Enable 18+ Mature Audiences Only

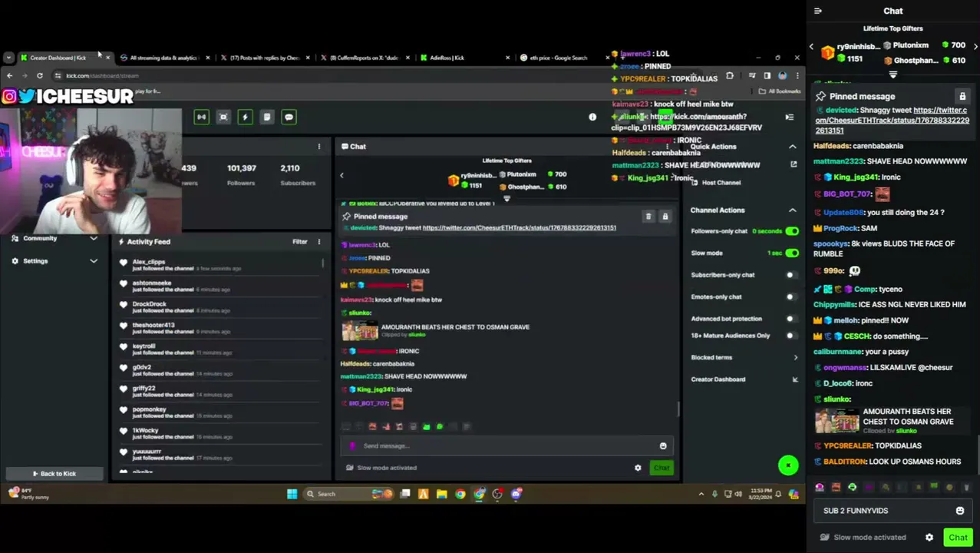792,336
